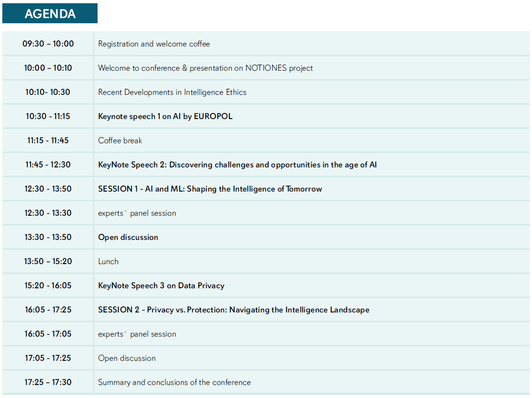532x398 pixels.
Task: Click the AGENDA header banner
Action: 50,13
